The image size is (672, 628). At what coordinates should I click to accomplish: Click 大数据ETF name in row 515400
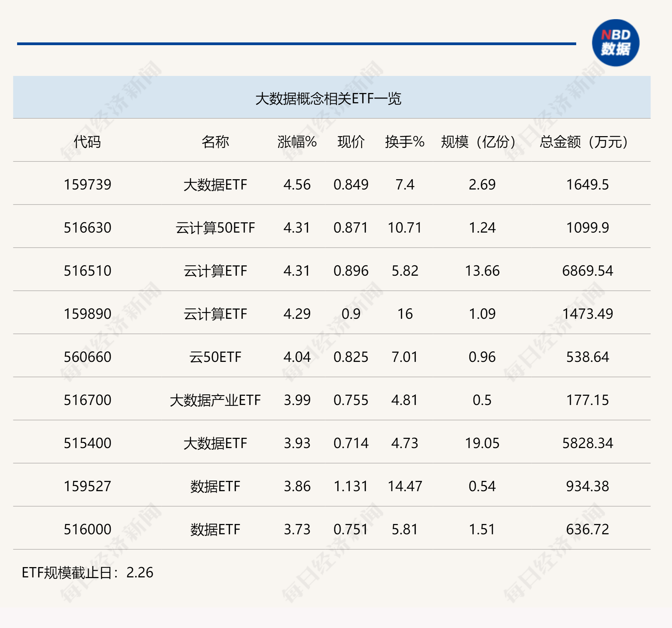[215, 443]
